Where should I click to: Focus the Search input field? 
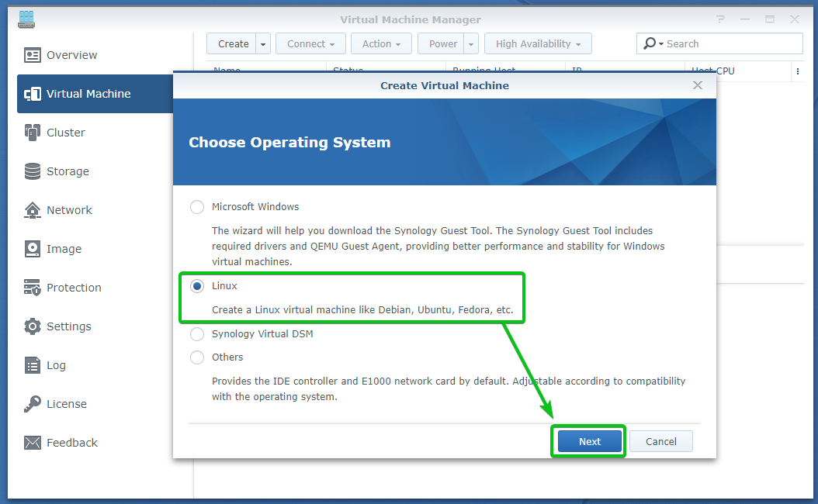click(733, 43)
